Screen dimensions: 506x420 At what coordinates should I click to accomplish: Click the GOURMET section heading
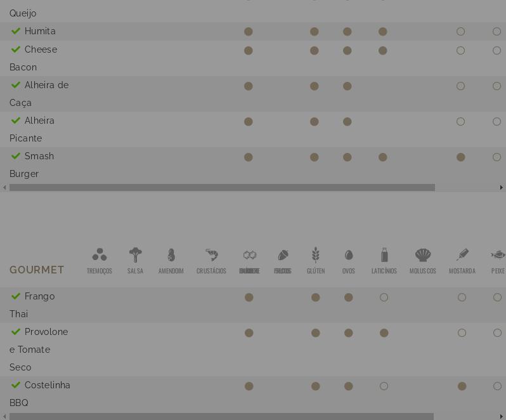click(37, 270)
